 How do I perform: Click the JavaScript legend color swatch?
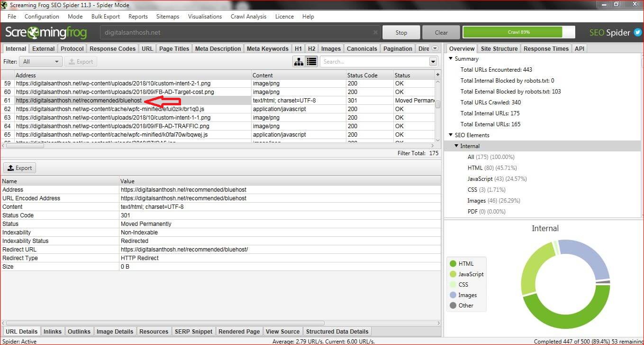coord(453,274)
